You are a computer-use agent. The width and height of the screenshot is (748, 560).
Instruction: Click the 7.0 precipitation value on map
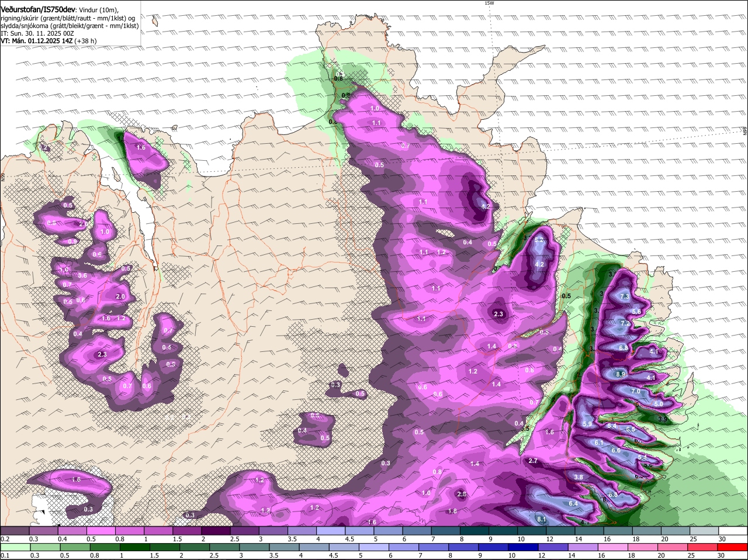[x=636, y=391]
